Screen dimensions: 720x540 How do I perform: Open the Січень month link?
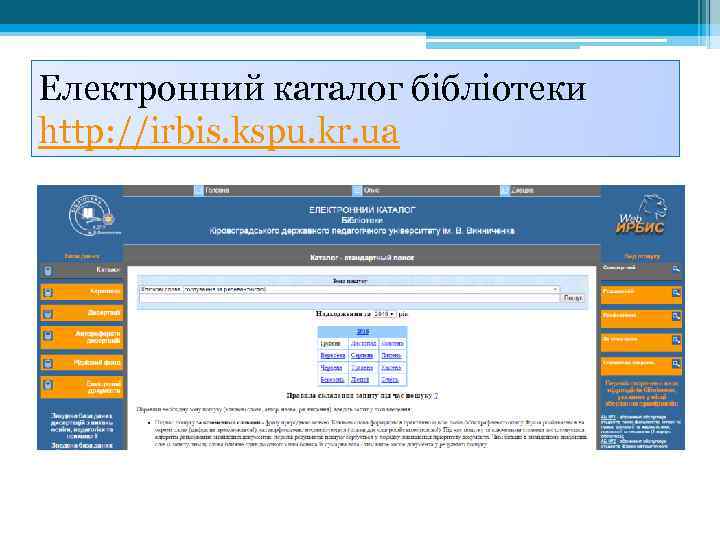pyautogui.click(x=390, y=380)
